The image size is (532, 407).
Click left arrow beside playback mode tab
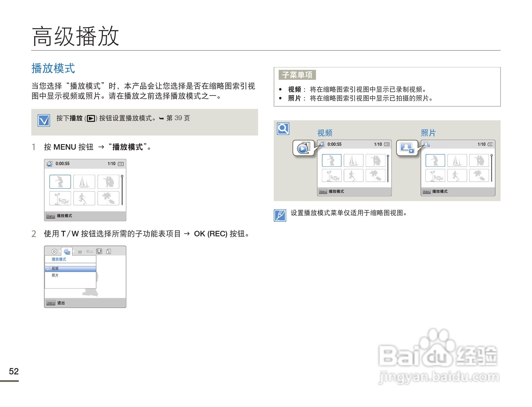(60, 251)
